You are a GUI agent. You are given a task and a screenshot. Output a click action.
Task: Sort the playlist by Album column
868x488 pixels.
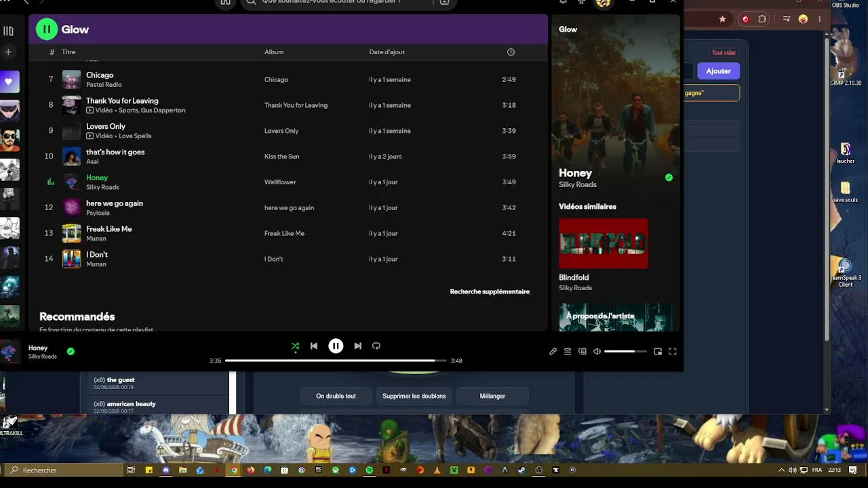(274, 52)
